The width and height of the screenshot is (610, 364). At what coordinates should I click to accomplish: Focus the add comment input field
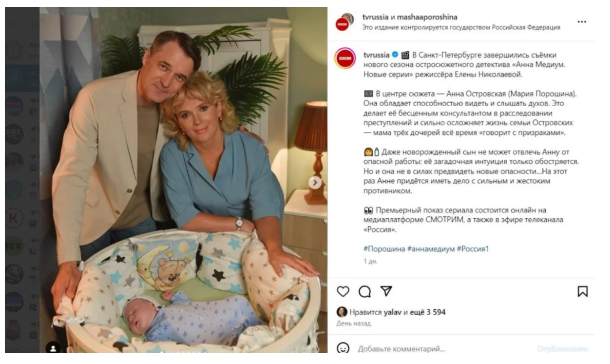(444, 349)
